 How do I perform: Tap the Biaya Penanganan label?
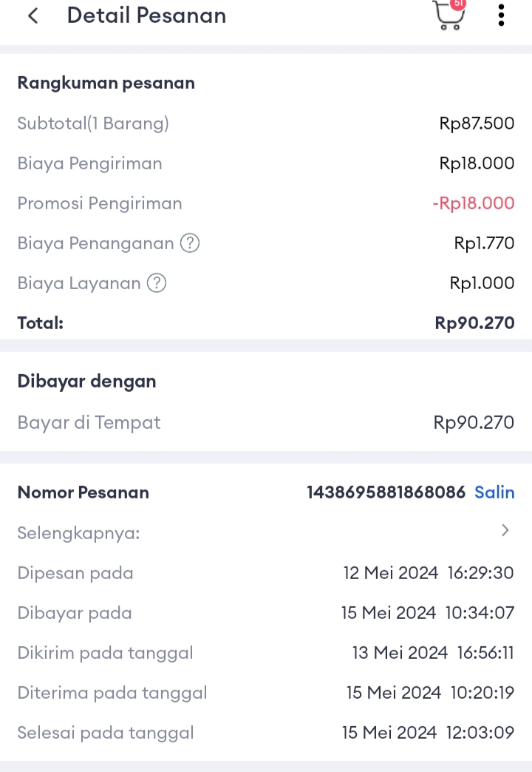click(x=95, y=243)
